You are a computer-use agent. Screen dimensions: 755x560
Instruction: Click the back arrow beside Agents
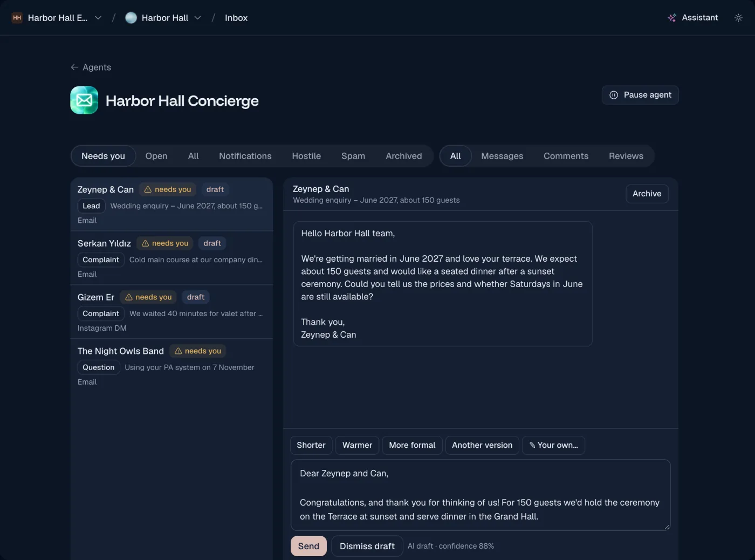(x=74, y=67)
